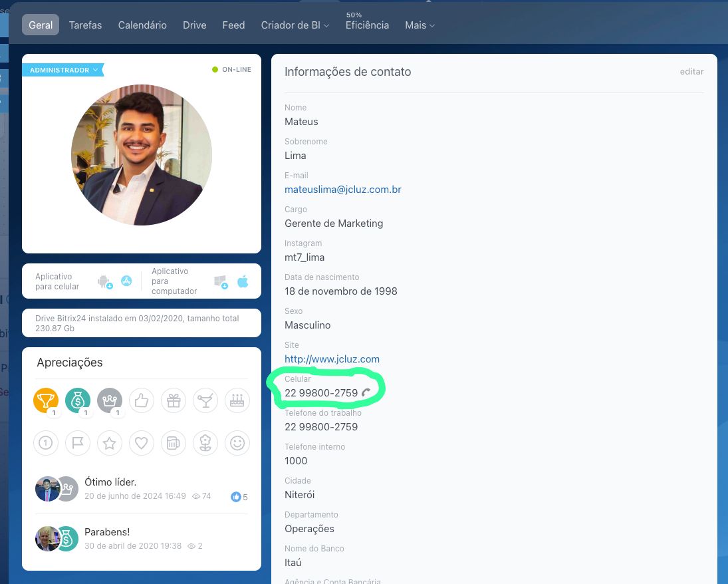Click the birthday cake appreciation icon
Image resolution: width=728 pixels, height=584 pixels.
tap(237, 400)
